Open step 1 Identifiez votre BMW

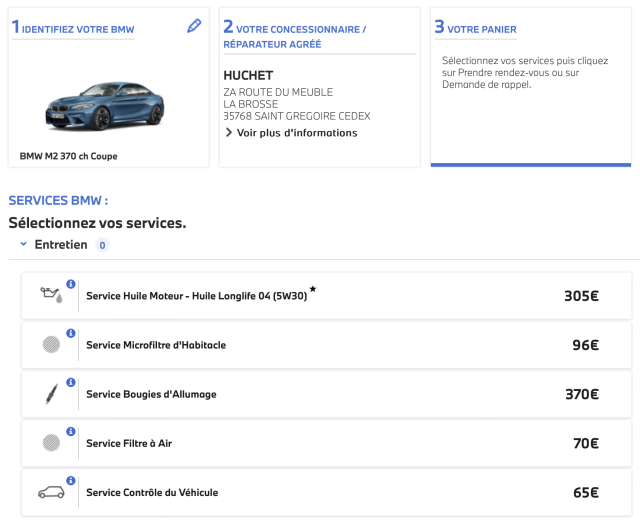(x=73, y=28)
